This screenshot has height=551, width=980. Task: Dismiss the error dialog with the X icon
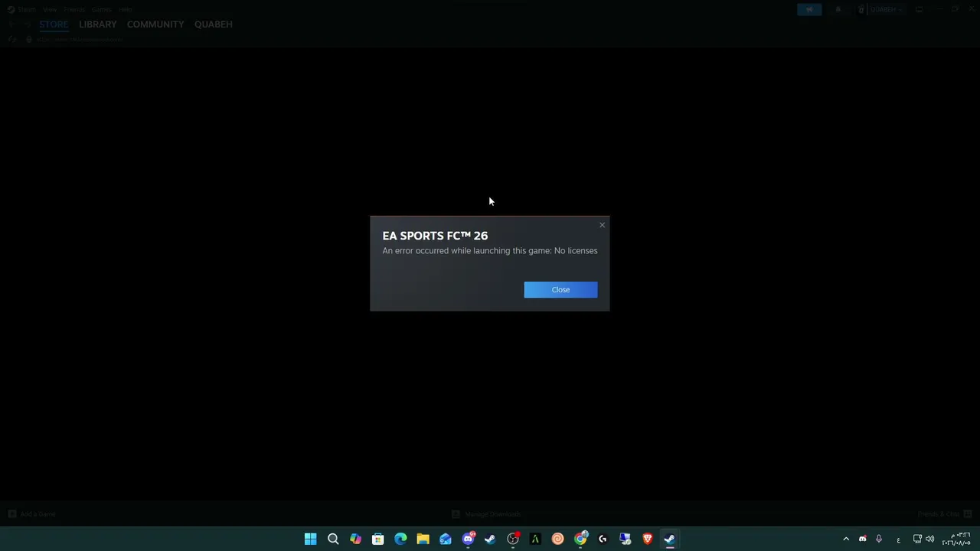click(x=602, y=225)
